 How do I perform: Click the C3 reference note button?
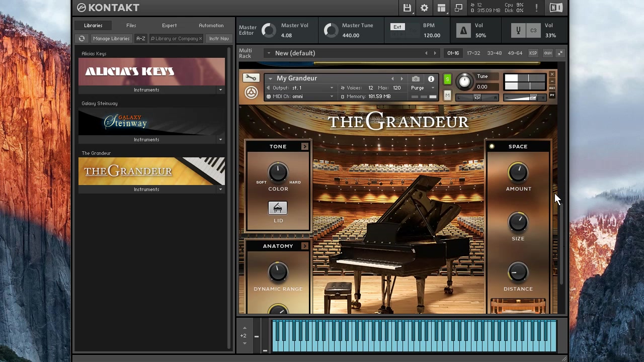533,31
